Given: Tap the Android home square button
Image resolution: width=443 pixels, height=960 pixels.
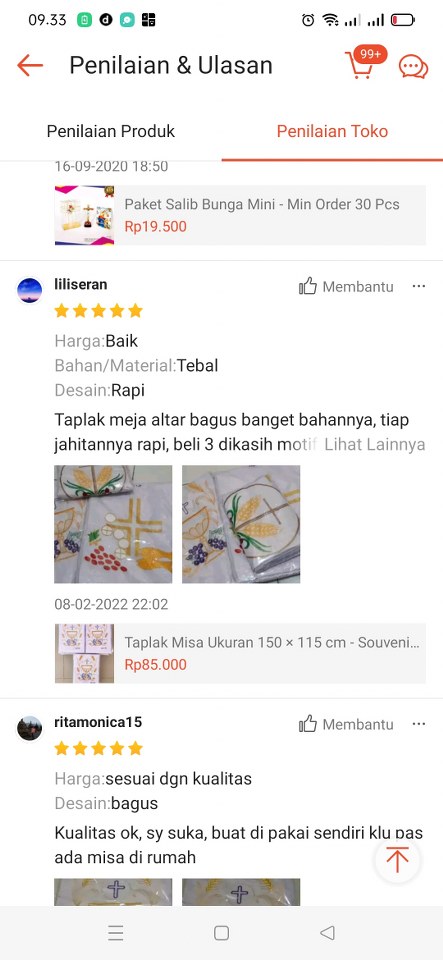Looking at the screenshot, I should pyautogui.click(x=222, y=933).
